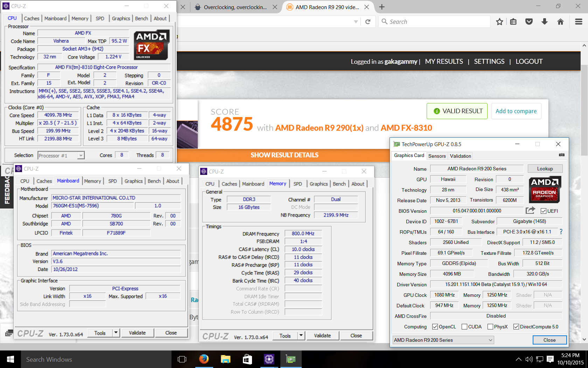Open File Explorer from the taskbar

click(x=225, y=359)
